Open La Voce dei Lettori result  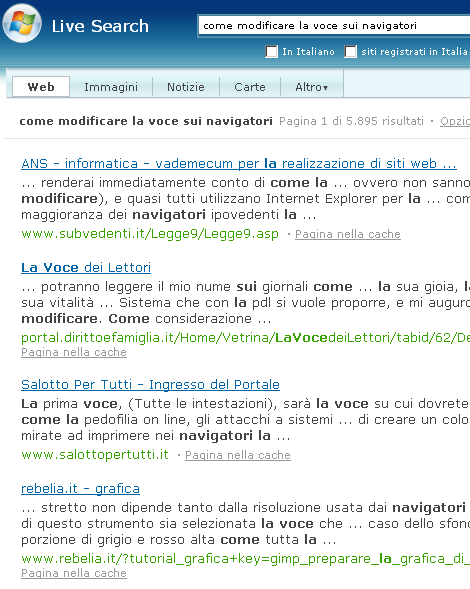86,267
